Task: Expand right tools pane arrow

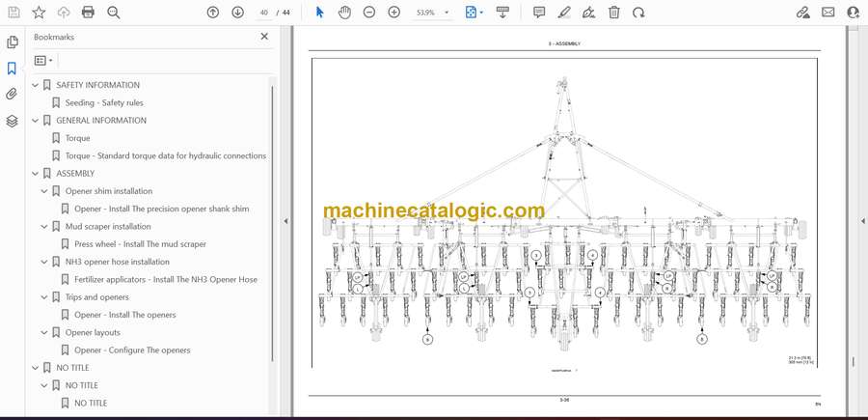Action: pyautogui.click(x=862, y=221)
